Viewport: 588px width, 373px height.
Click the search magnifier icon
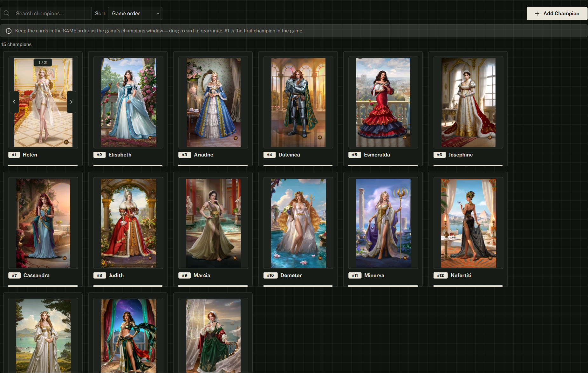coord(6,13)
